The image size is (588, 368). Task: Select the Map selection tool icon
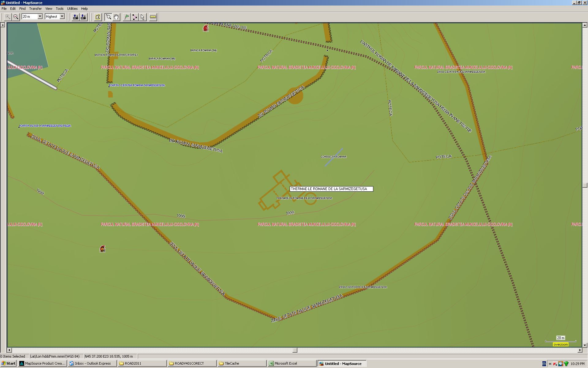[98, 17]
